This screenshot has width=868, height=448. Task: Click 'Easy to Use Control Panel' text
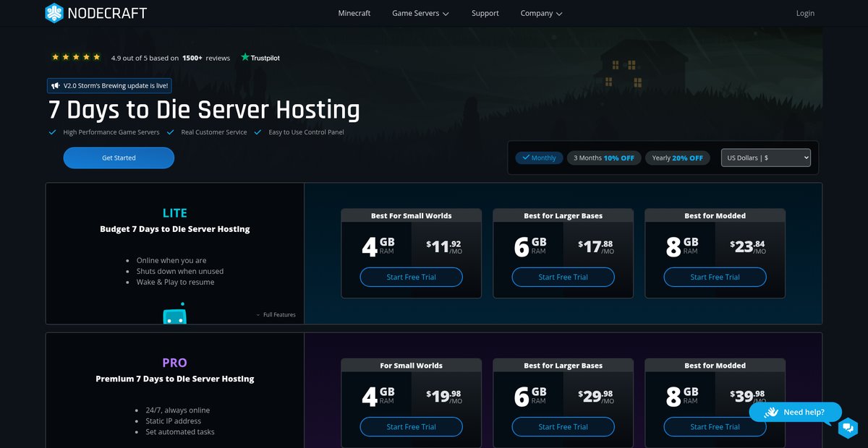click(x=307, y=132)
